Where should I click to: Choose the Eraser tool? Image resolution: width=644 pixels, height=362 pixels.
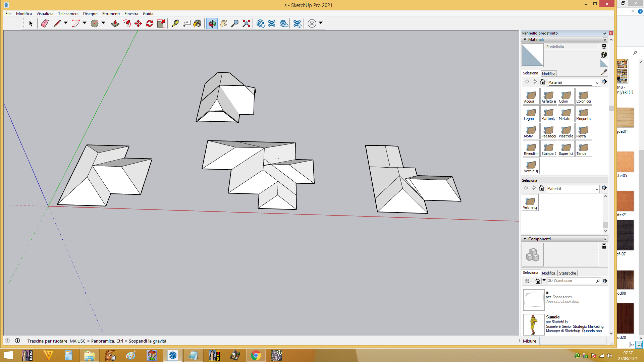[45, 23]
